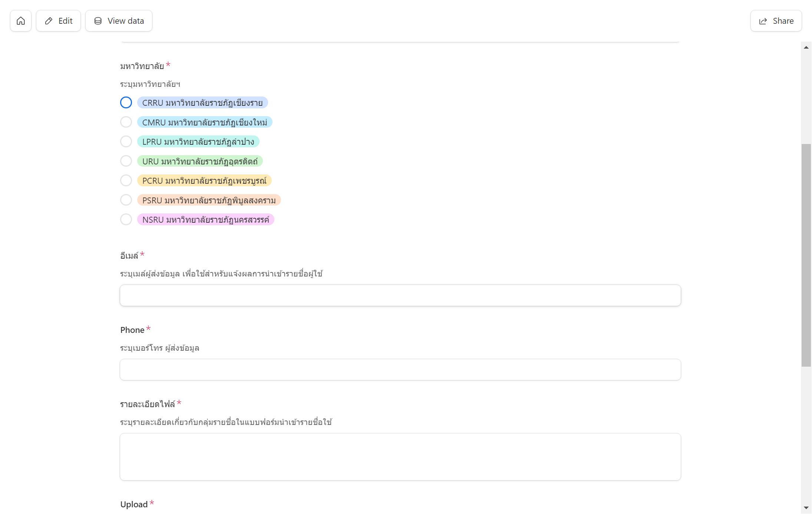Focus the อีเมล์ email input field
This screenshot has height=514, width=812.
400,295
